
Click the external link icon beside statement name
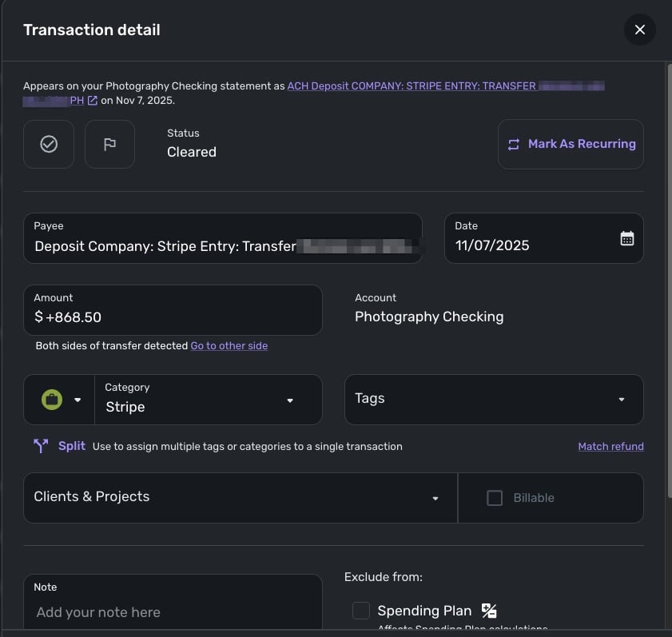(93, 101)
